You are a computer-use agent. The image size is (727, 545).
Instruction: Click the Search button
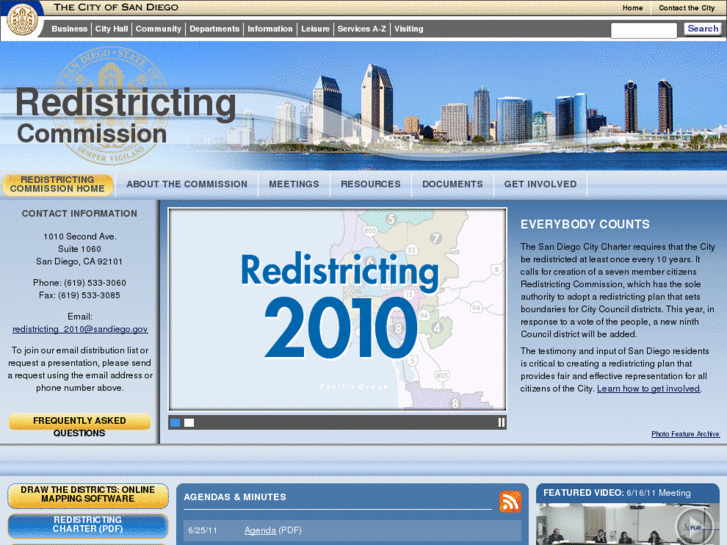coord(702,29)
